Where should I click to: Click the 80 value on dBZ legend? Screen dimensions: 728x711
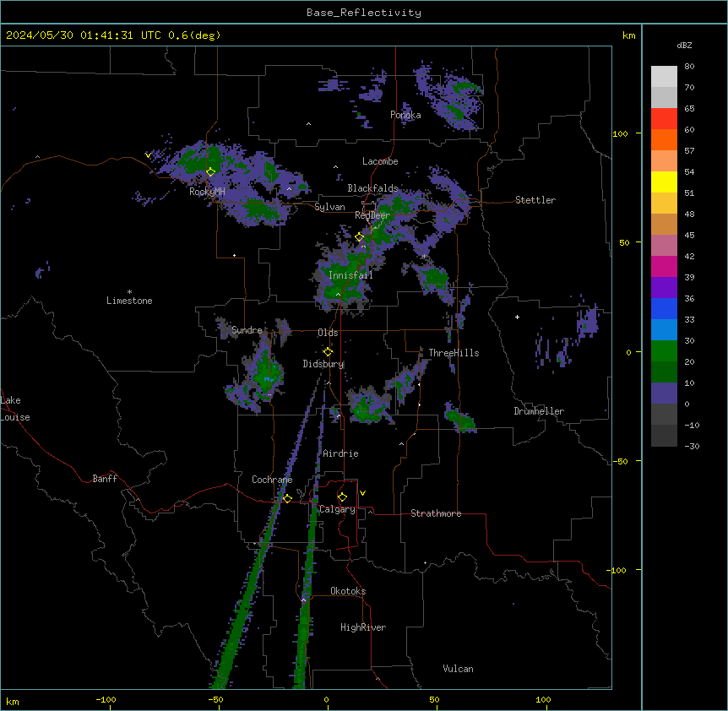pyautogui.click(x=689, y=67)
